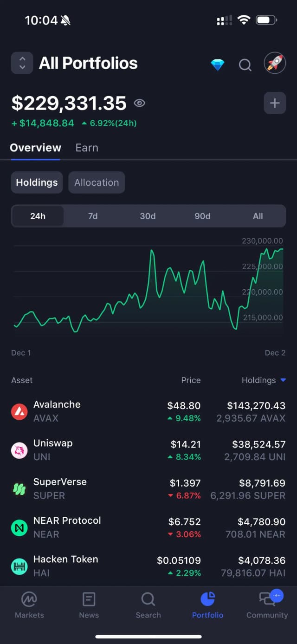
Task: Go to News in bottom bar
Action: (x=89, y=599)
